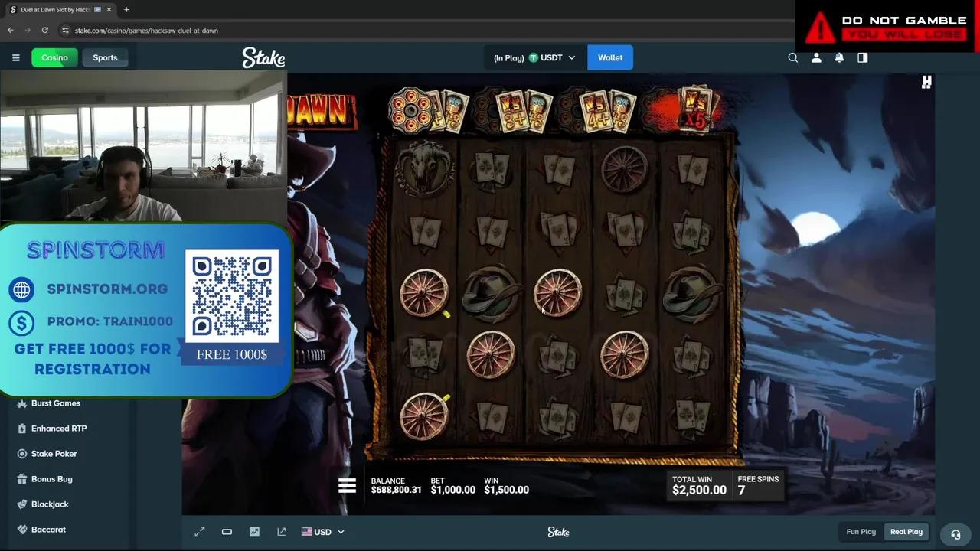Click the site info icon in the address bar
980x551 pixels.
[66, 31]
